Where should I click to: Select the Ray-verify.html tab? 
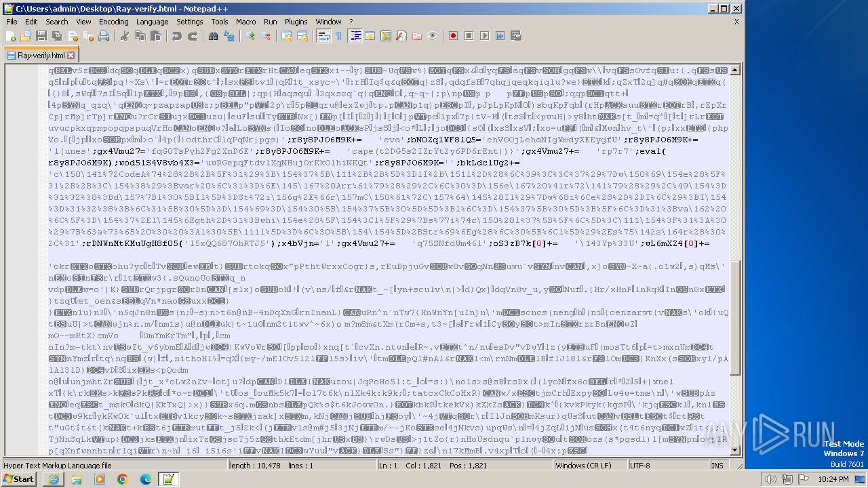pos(41,56)
